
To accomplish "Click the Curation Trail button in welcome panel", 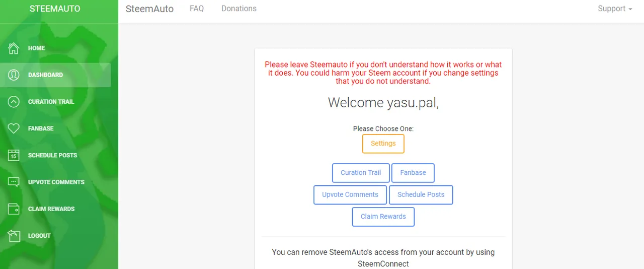I will coord(361,173).
